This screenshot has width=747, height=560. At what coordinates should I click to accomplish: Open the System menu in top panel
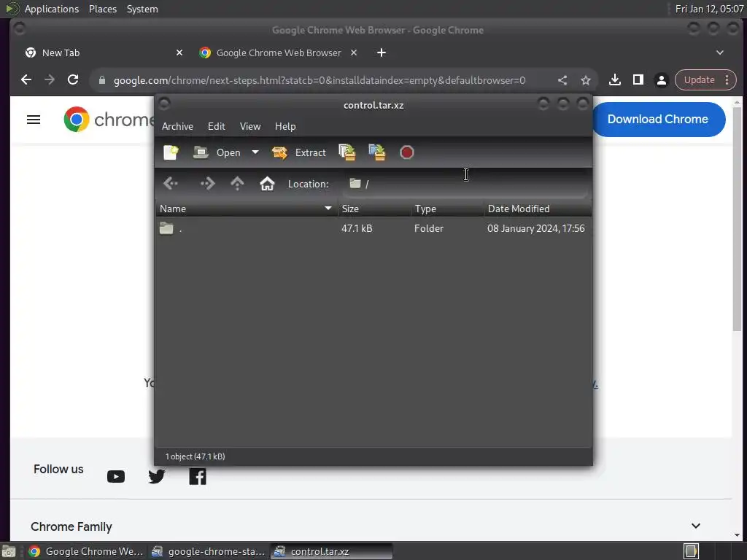142,9
